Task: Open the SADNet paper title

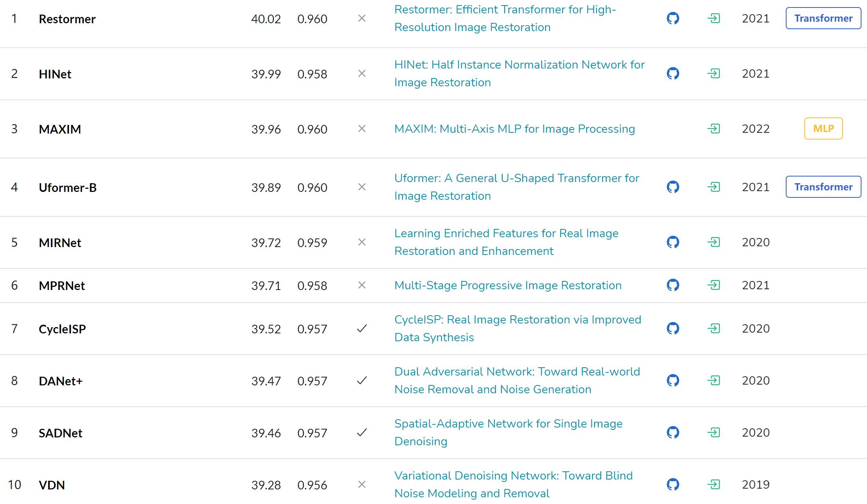Action: click(x=508, y=432)
